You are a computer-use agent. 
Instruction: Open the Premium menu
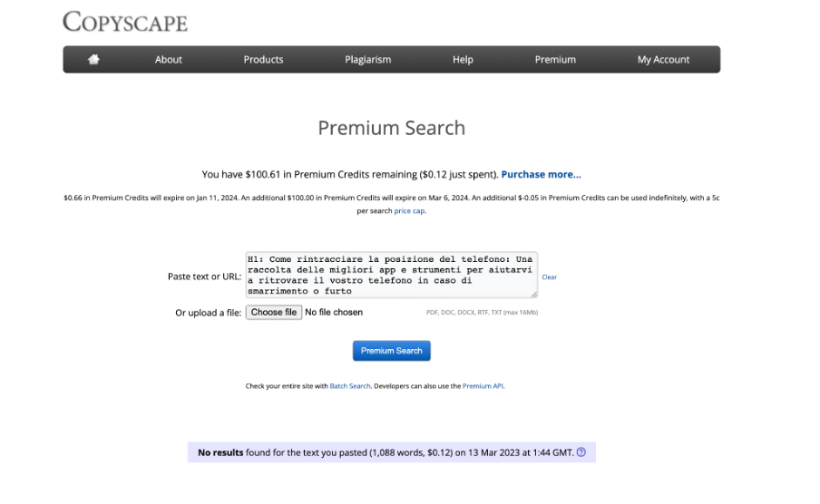(x=555, y=60)
